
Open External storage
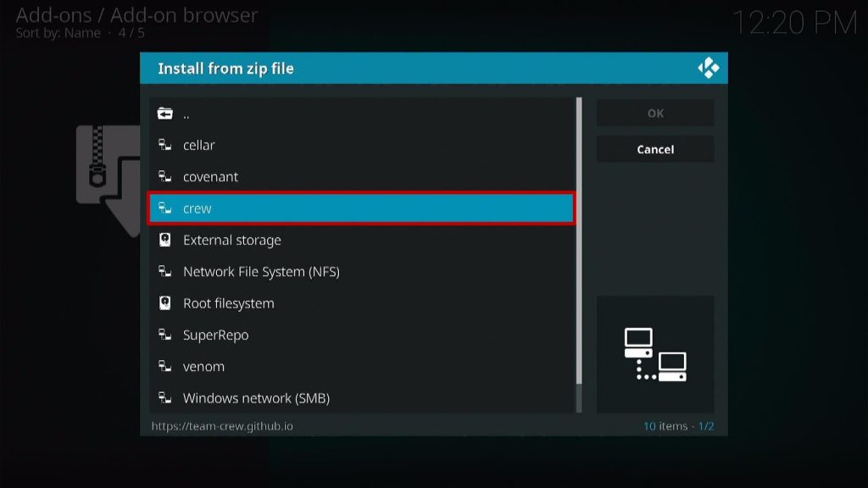click(x=362, y=240)
